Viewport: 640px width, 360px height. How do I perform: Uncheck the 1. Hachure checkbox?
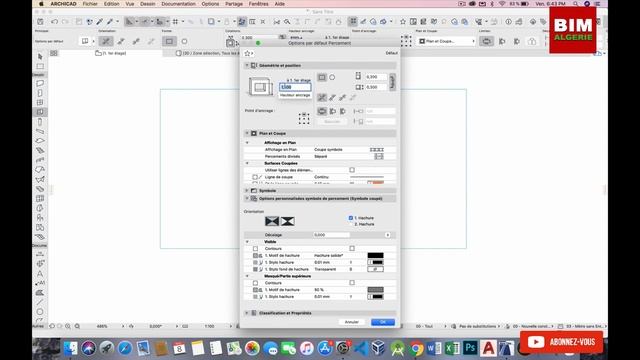pos(351,218)
